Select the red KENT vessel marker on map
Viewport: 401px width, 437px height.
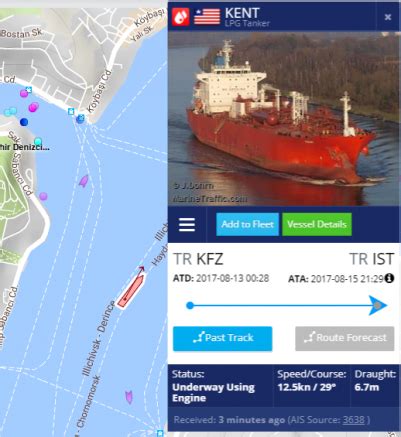click(131, 289)
